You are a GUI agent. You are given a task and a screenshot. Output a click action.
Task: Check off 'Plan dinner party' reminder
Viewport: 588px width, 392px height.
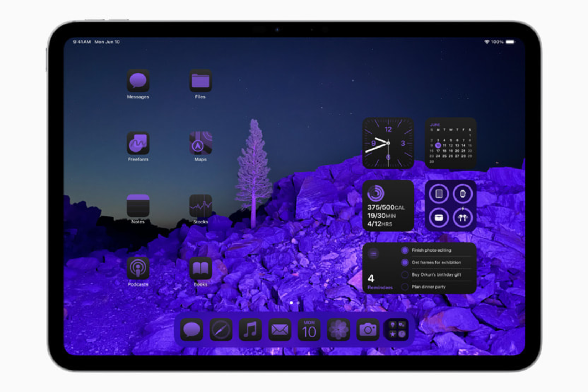coord(405,286)
